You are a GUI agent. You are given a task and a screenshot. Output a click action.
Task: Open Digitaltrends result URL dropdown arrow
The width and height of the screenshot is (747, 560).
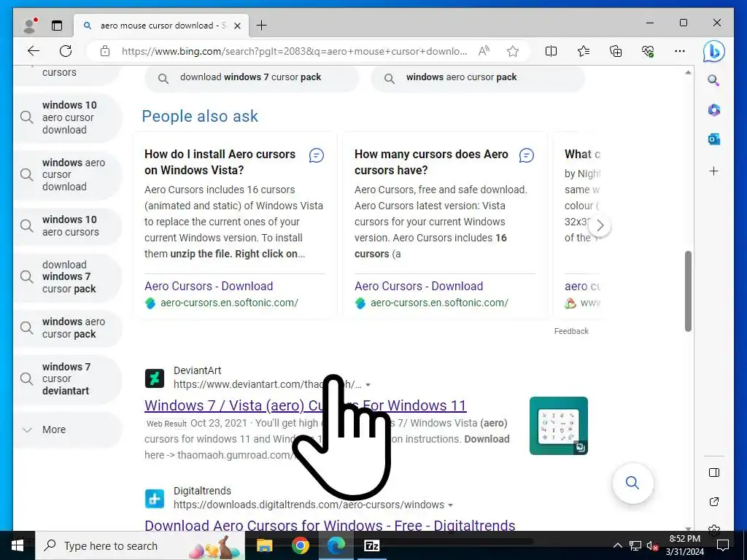coord(451,505)
